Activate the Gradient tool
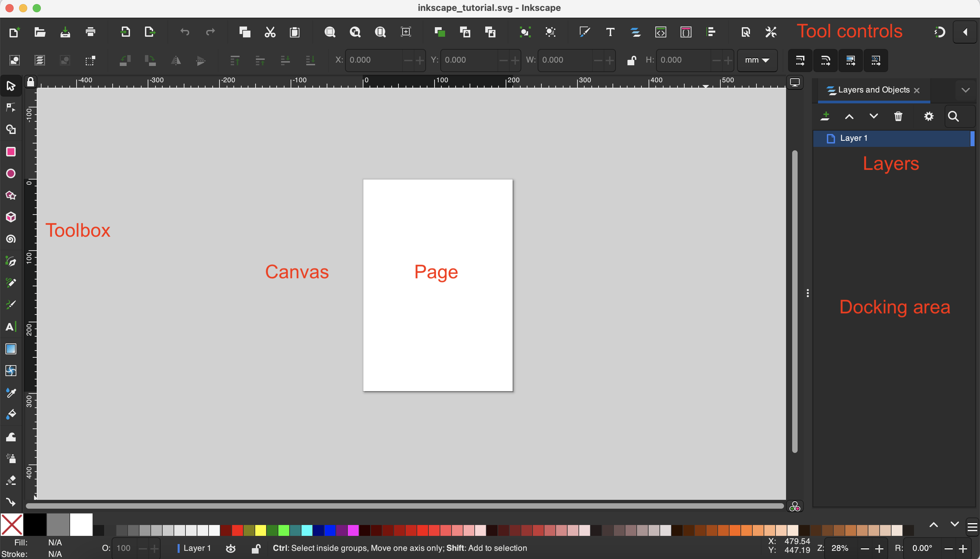 (x=11, y=349)
